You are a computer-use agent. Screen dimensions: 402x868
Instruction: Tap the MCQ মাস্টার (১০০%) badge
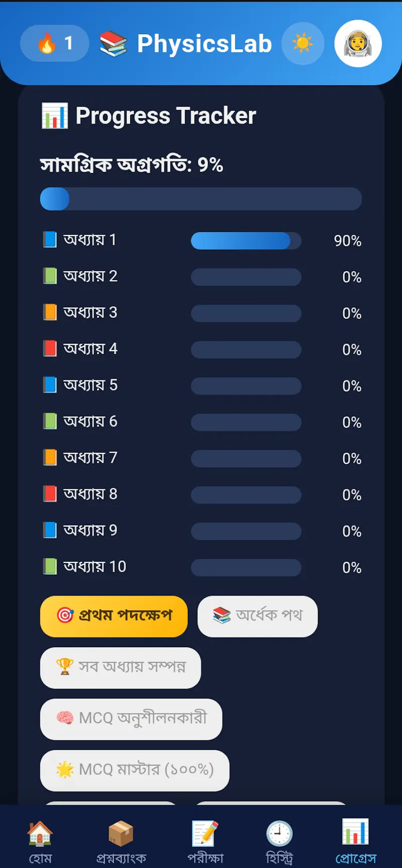(135, 770)
